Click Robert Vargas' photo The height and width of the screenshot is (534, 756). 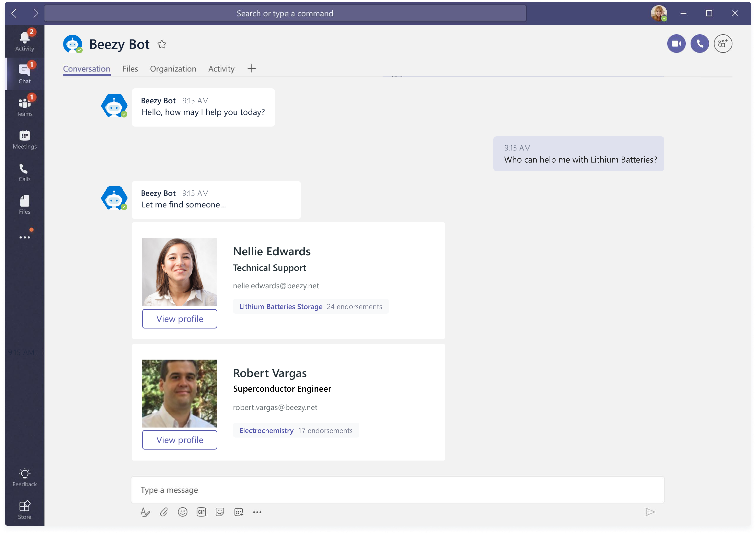pos(179,393)
